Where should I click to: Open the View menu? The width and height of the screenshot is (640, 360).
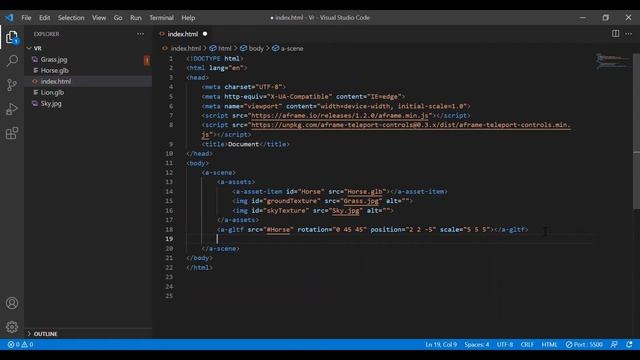pyautogui.click(x=99, y=18)
